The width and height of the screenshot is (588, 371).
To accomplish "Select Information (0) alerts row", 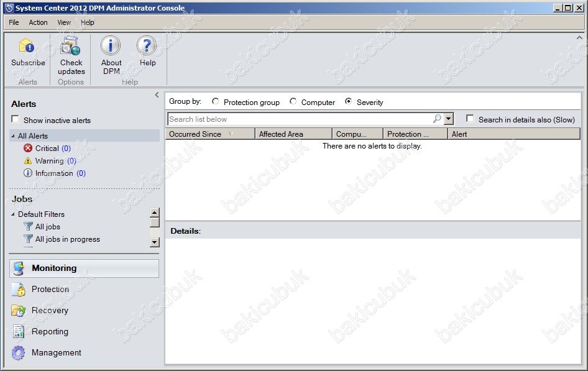I will pos(55,173).
